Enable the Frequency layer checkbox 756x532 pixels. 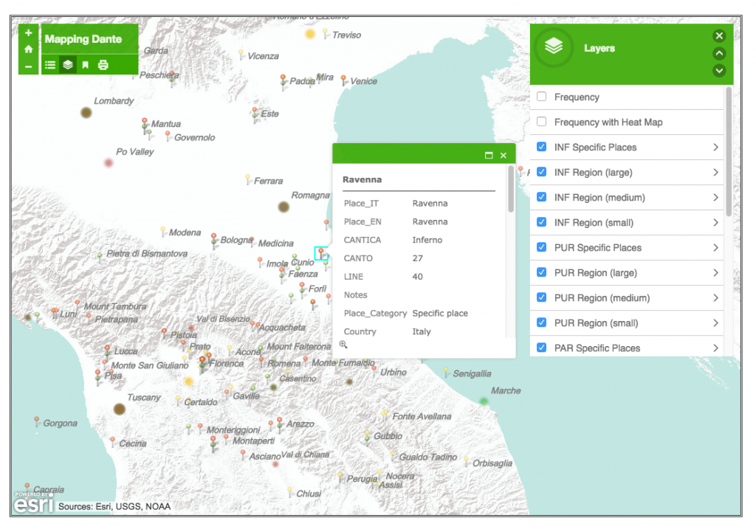tap(542, 97)
